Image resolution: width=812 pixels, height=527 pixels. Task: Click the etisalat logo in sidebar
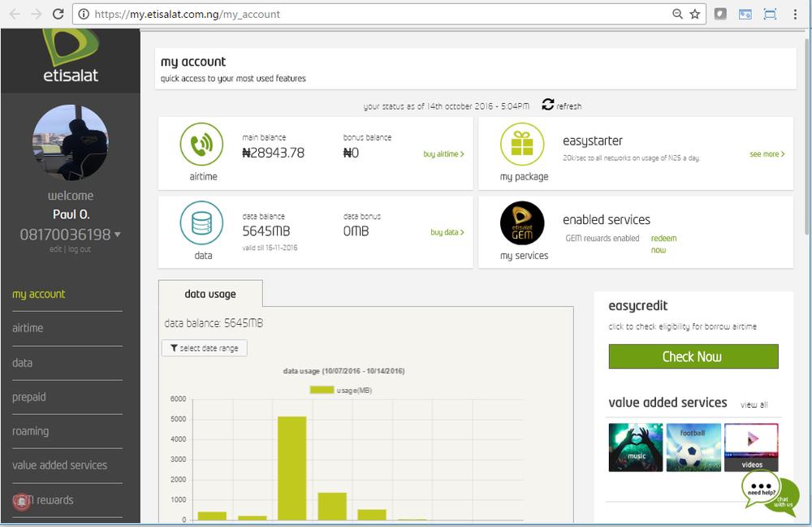tap(71, 56)
